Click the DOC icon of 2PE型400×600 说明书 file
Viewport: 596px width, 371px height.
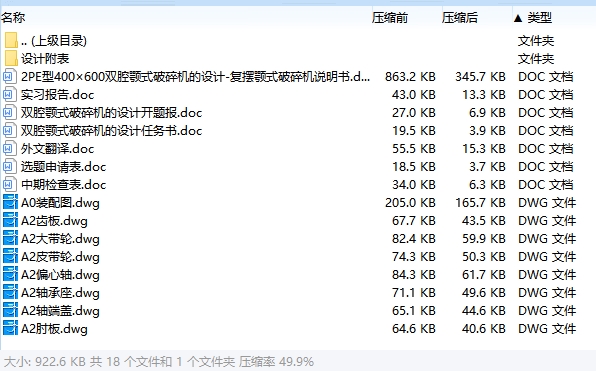tap(10, 77)
